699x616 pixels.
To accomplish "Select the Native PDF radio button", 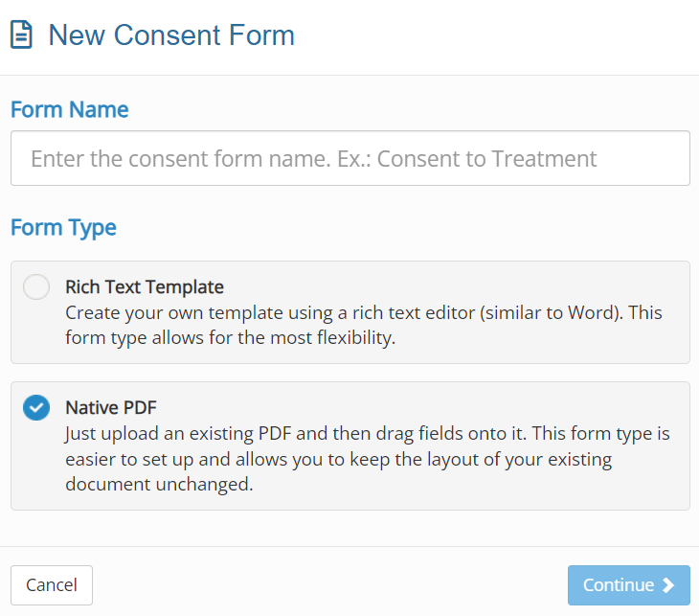I will pos(36,408).
